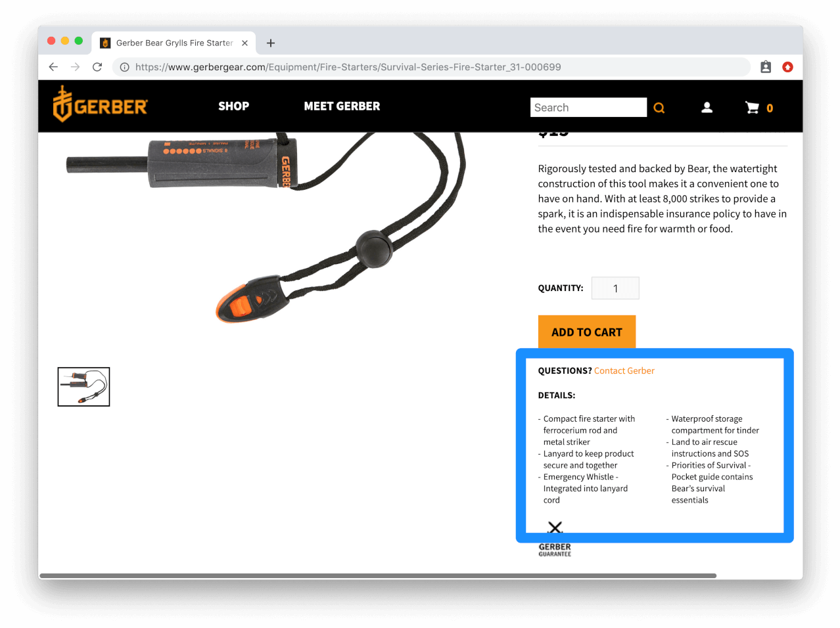The height and width of the screenshot is (628, 840).
Task: Follow the Contact Gerber link
Action: click(624, 370)
